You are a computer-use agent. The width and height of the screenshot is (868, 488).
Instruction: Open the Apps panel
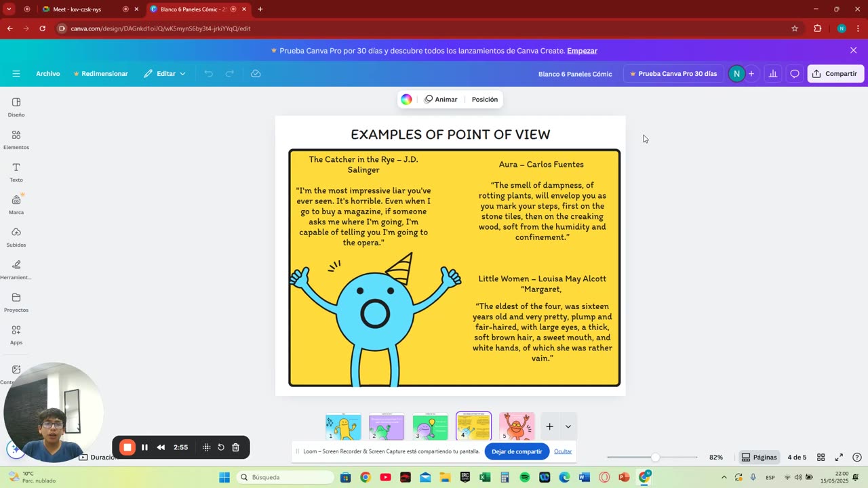pyautogui.click(x=16, y=335)
